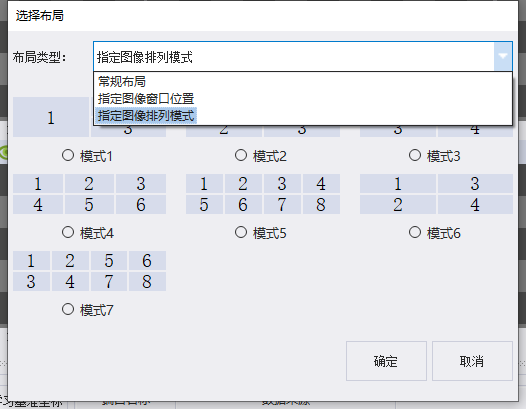The width and height of the screenshot is (526, 409).
Task: Select the 模式2 radio button
Action: point(241,156)
